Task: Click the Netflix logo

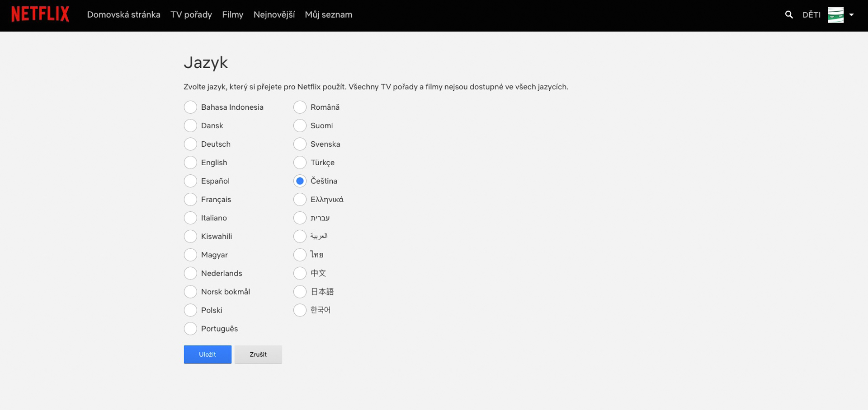Action: (x=40, y=14)
